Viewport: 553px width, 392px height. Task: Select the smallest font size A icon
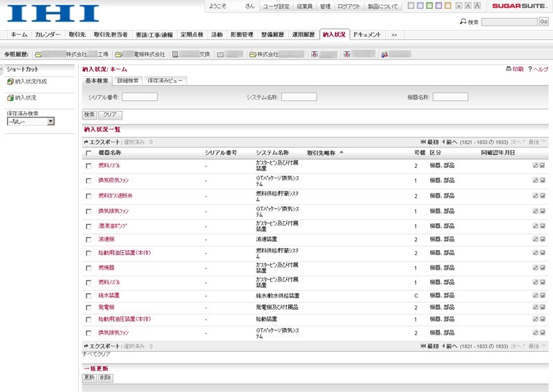(x=458, y=6)
